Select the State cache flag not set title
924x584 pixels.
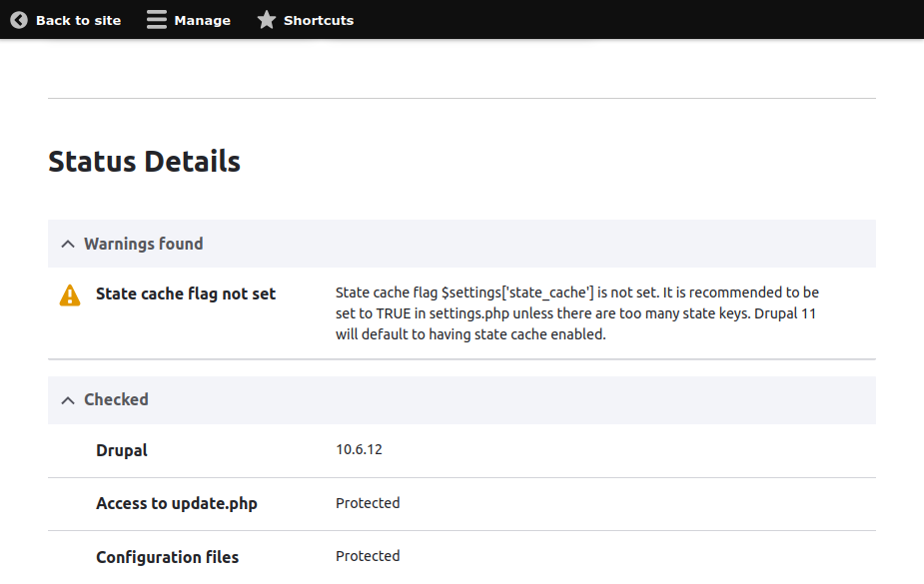(x=186, y=293)
